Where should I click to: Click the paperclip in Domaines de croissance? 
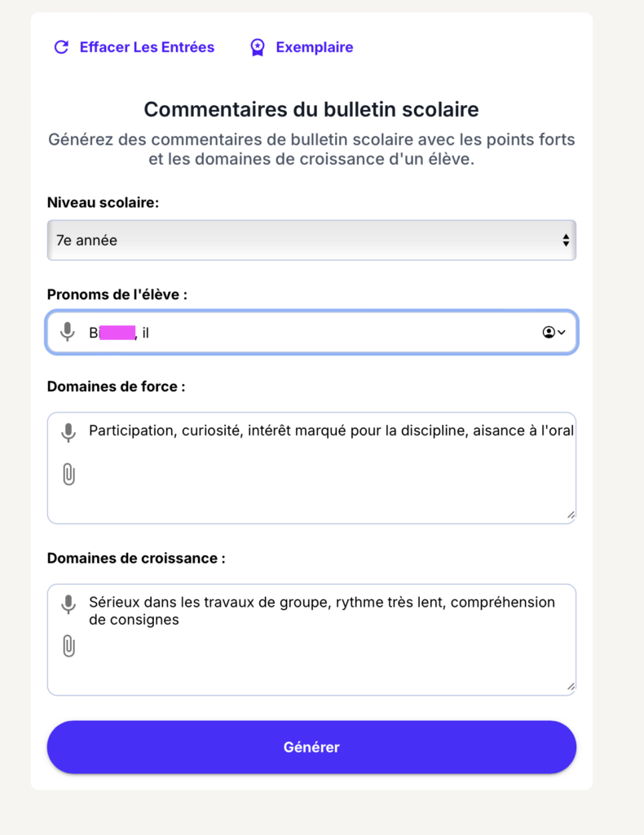[68, 646]
